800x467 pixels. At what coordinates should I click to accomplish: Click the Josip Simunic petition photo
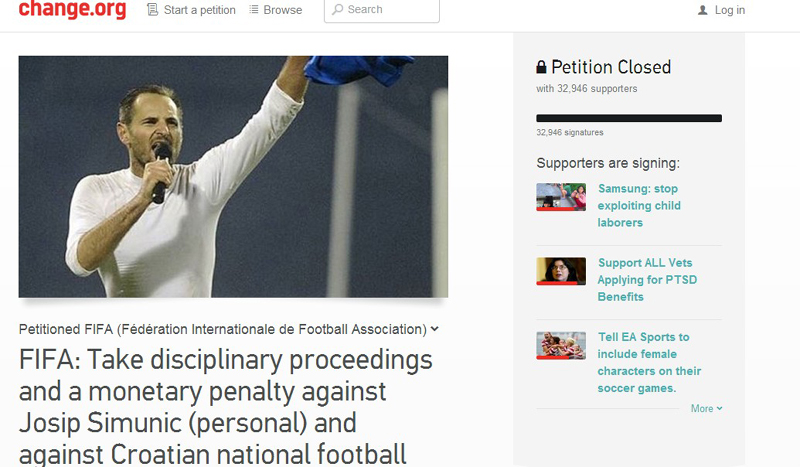[x=233, y=177]
